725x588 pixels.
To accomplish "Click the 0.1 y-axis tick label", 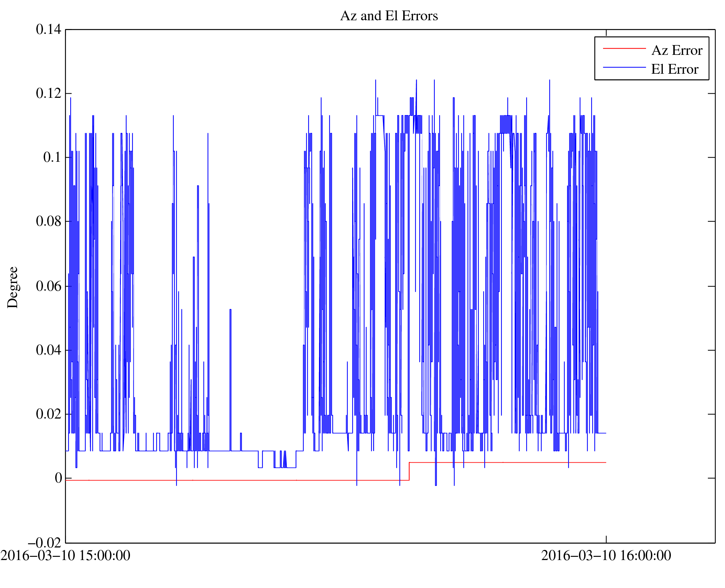I will (52, 157).
